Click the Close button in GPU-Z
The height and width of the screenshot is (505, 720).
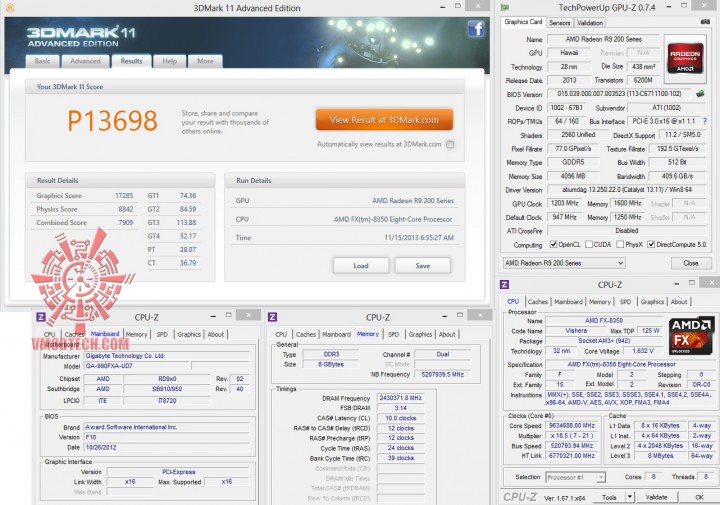tap(691, 263)
